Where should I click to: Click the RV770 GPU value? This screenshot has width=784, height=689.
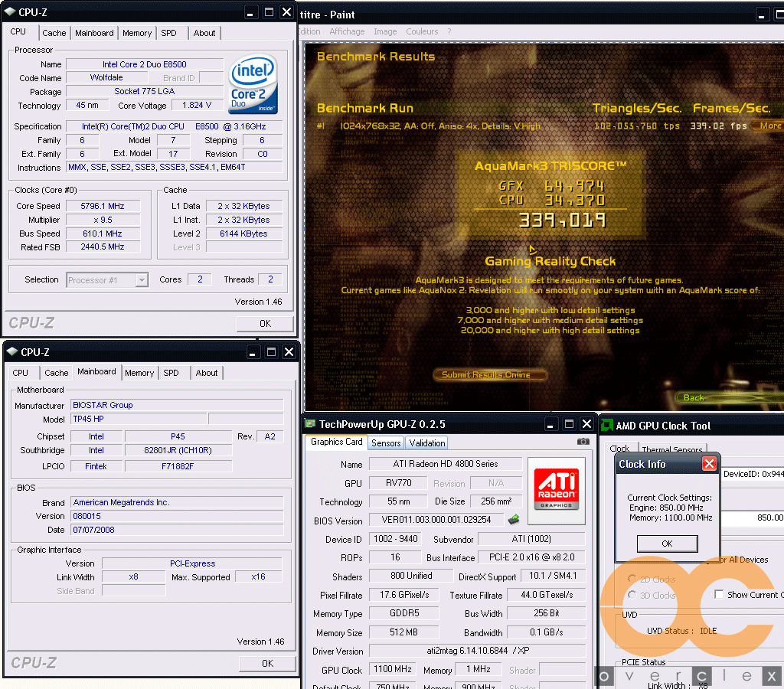pyautogui.click(x=398, y=483)
